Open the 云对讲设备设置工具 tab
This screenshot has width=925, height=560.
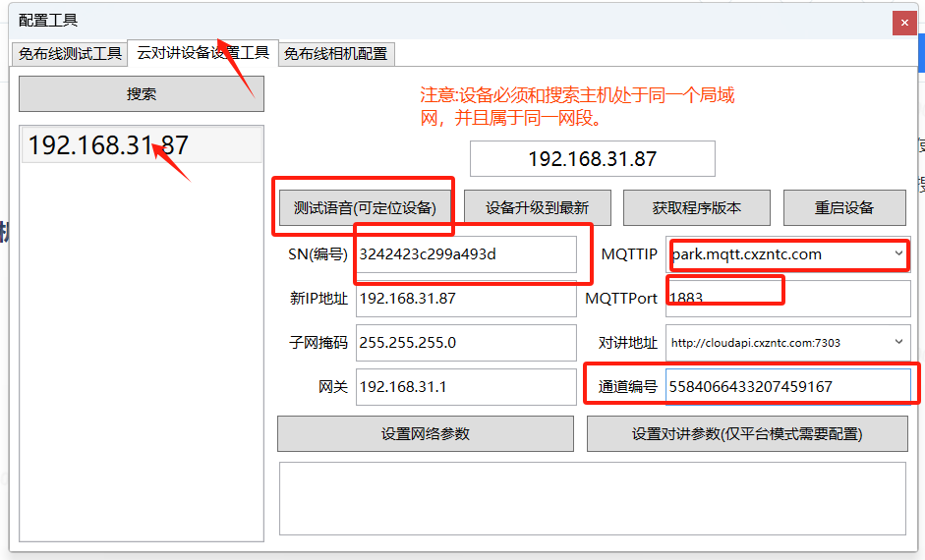click(x=202, y=52)
